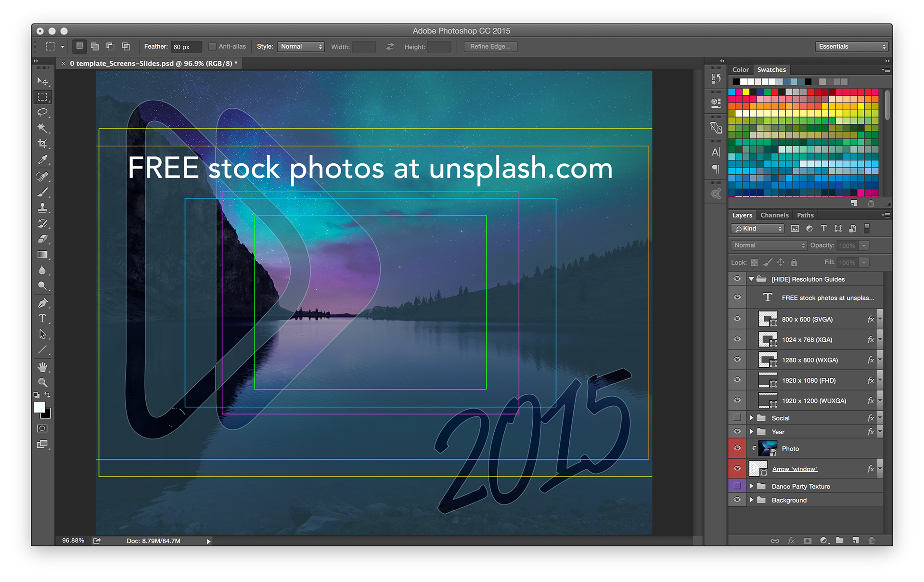Select the Crop tool
This screenshot has width=924, height=582.
pos(42,144)
